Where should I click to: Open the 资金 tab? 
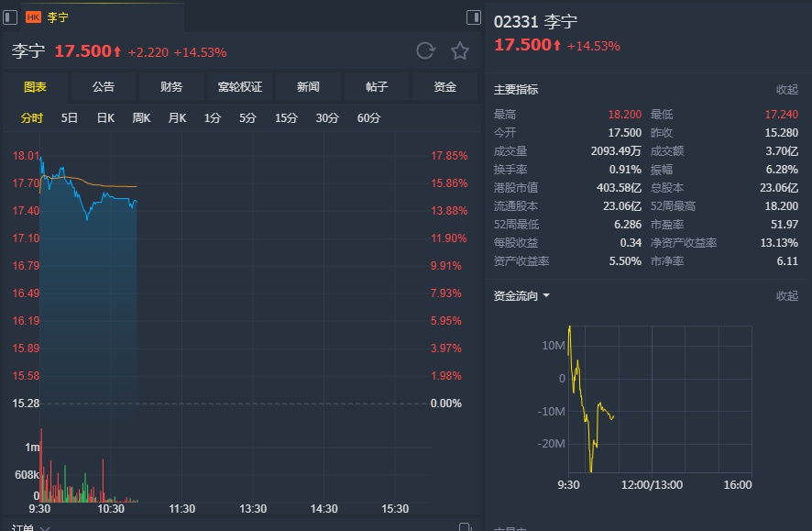[445, 87]
